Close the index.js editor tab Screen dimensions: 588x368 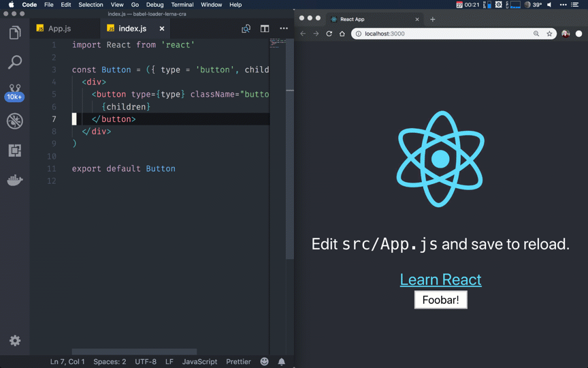coord(162,29)
